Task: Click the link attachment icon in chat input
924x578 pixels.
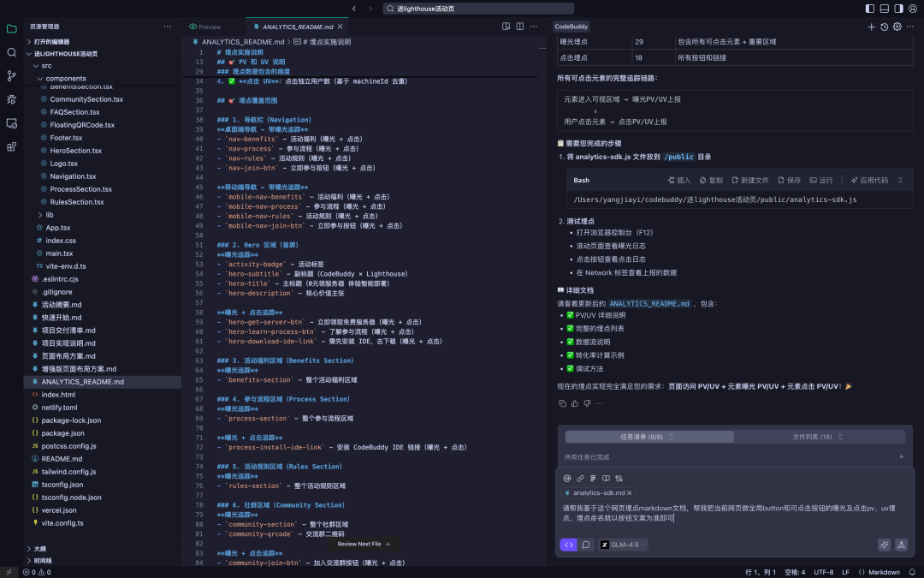Action: 580,479
